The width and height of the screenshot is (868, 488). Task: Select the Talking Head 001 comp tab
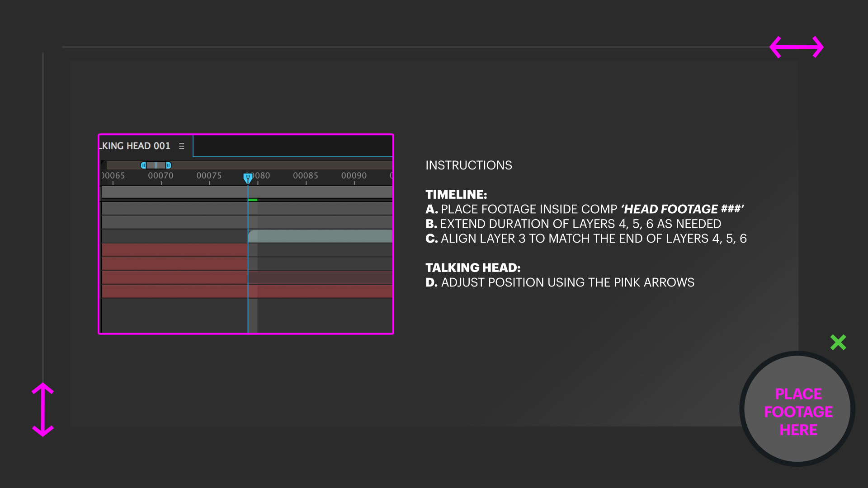(136, 146)
